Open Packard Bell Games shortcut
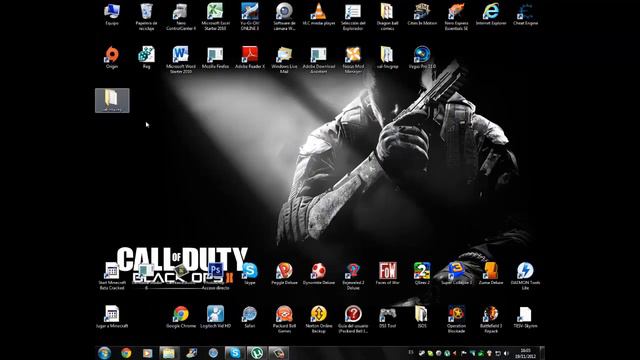Image resolution: width=640 pixels, height=360 pixels. pos(284,319)
